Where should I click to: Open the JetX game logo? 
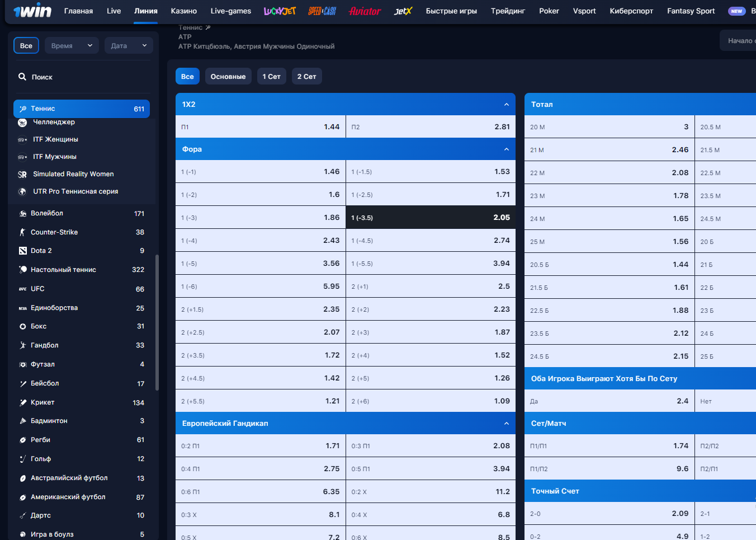point(403,11)
